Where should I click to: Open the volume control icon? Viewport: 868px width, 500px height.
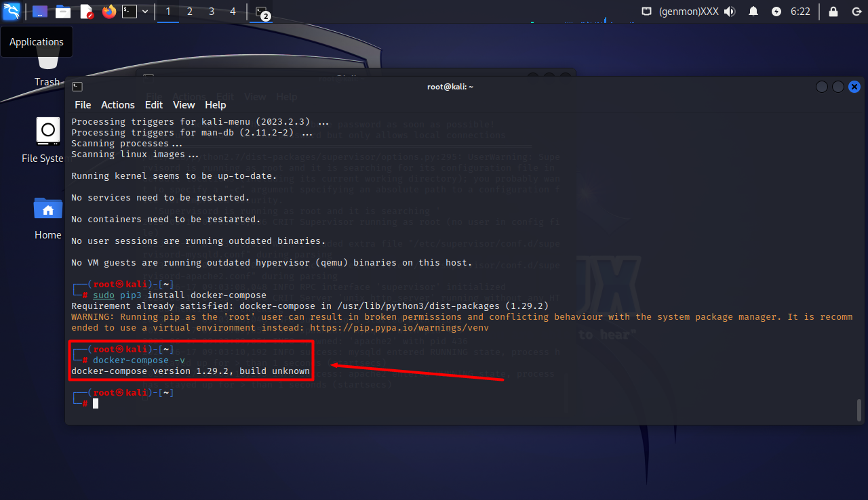pyautogui.click(x=730, y=12)
